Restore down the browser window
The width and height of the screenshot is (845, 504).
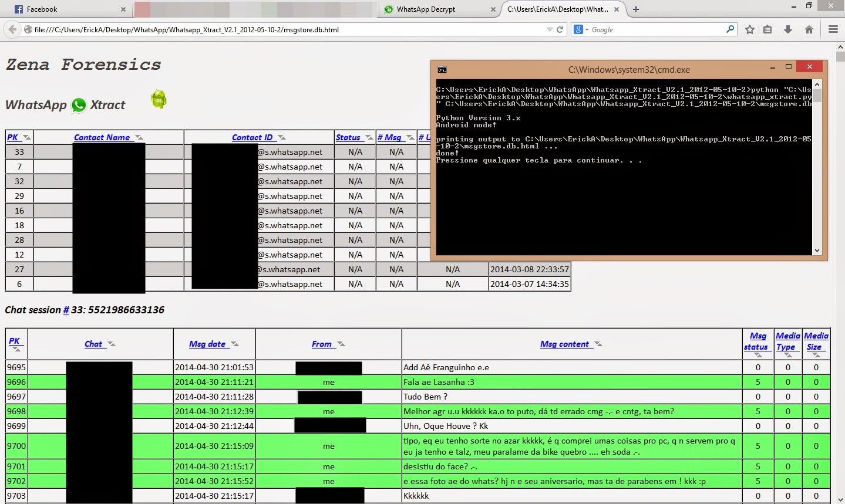(809, 5)
